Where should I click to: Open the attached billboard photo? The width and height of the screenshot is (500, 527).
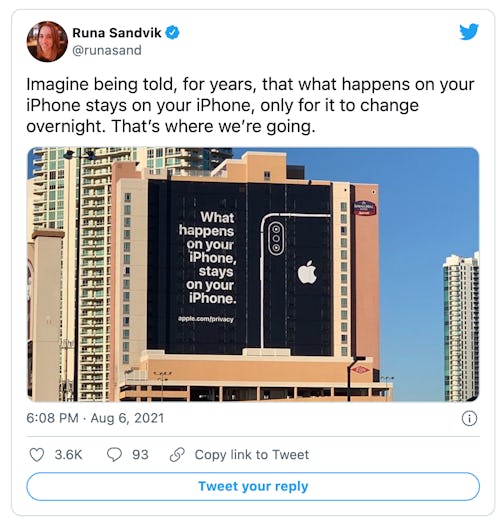point(253,274)
